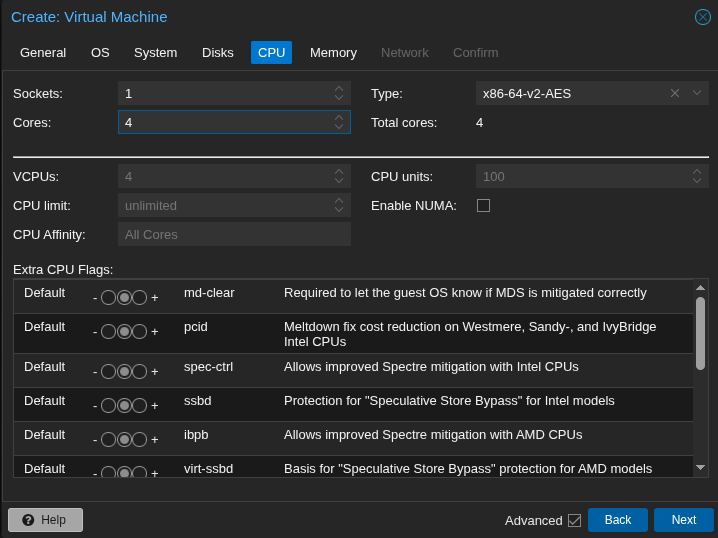Viewport: 718px width, 538px height.
Task: Uncheck the Advanced options checkbox
Action: 574,520
